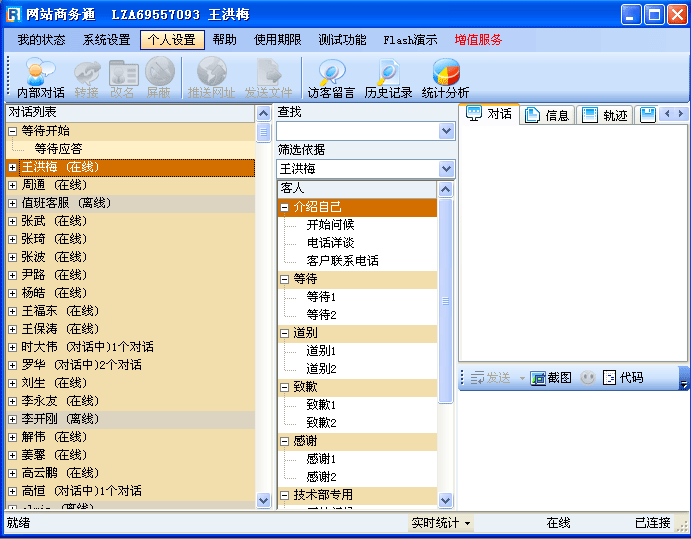Collapse the 介绍自己 category
The width and height of the screenshot is (691, 539).
pos(285,207)
